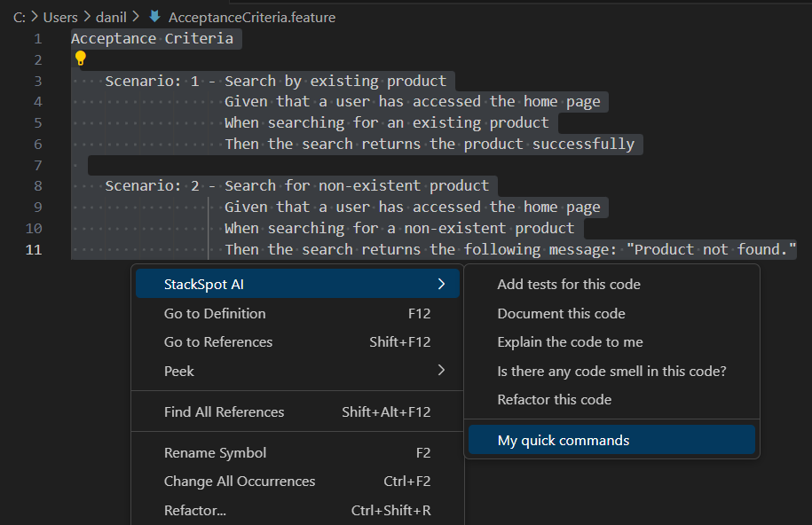
Task: Open My quick commands
Action: tap(611, 440)
